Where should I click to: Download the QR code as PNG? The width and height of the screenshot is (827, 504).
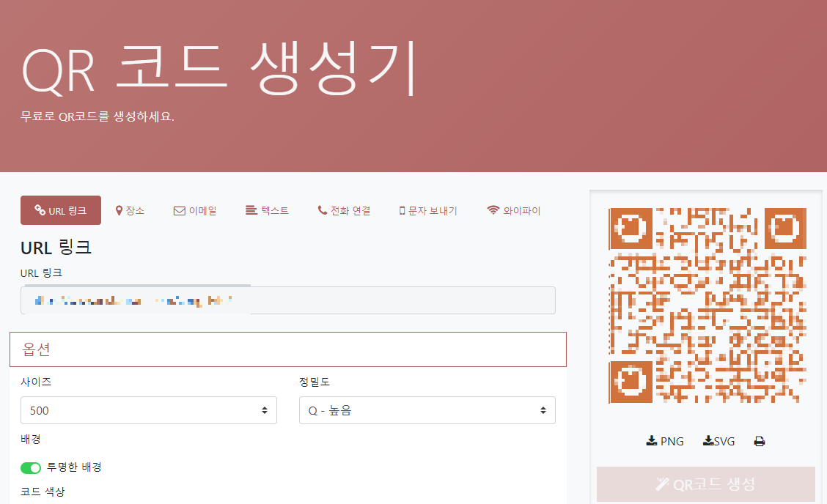pyautogui.click(x=665, y=441)
